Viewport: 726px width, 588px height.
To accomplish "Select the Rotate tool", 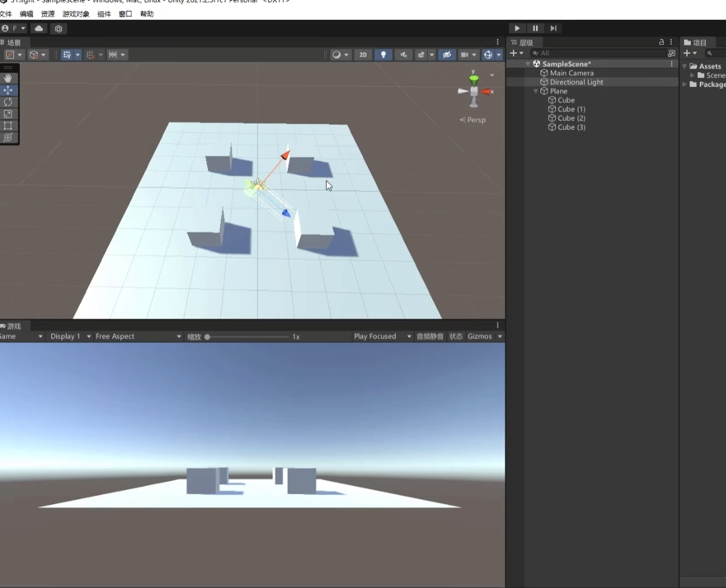I will (8, 102).
